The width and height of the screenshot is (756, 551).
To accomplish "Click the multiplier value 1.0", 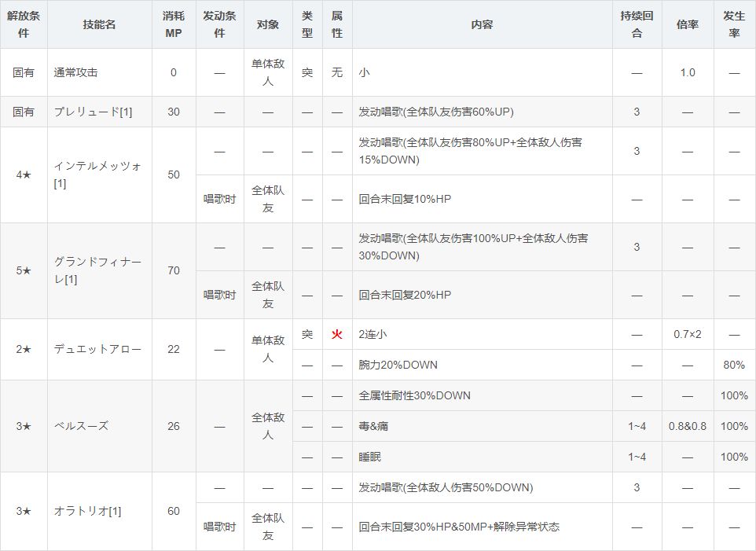I will (x=688, y=72).
